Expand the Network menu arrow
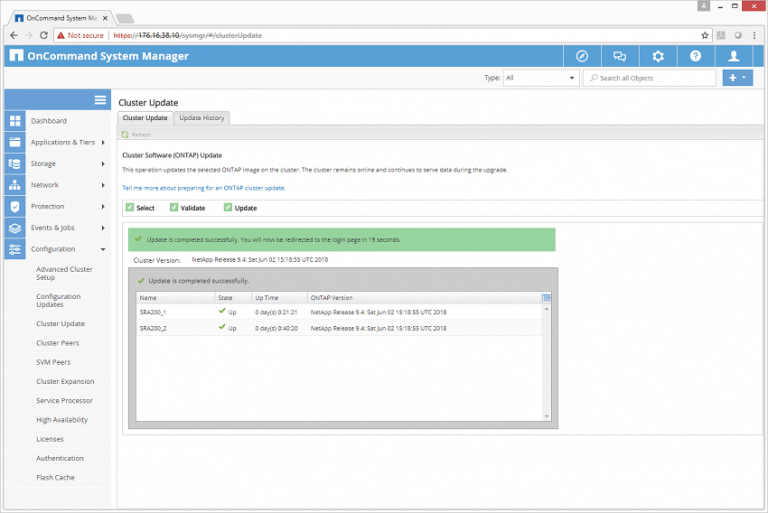 (103, 185)
